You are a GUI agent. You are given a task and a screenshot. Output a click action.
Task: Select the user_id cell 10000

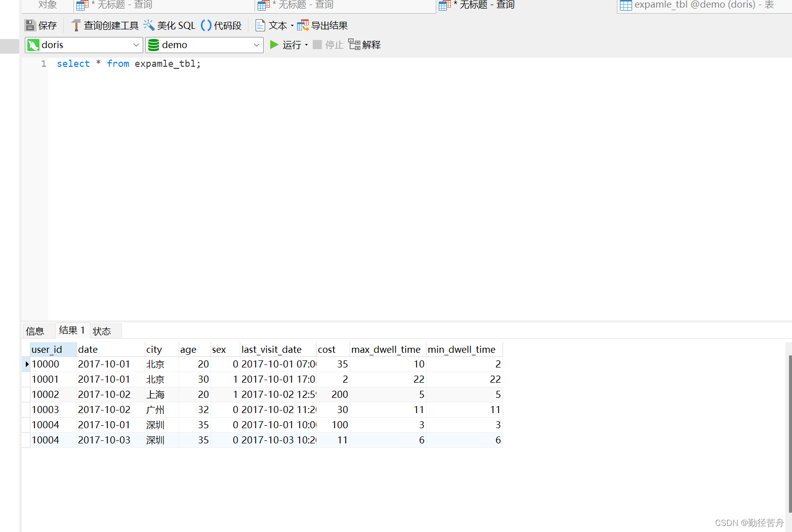[53, 364]
